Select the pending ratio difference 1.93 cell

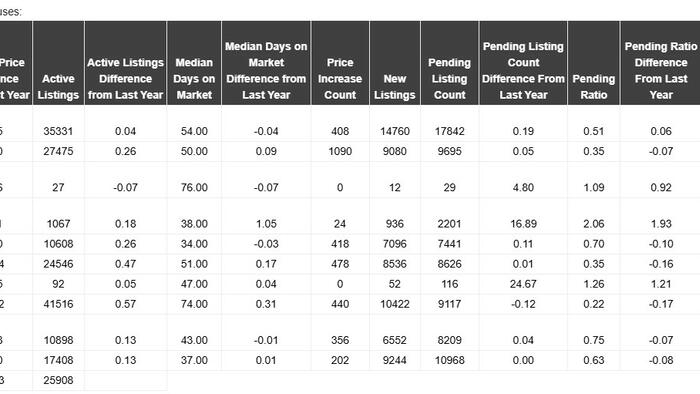(x=660, y=224)
